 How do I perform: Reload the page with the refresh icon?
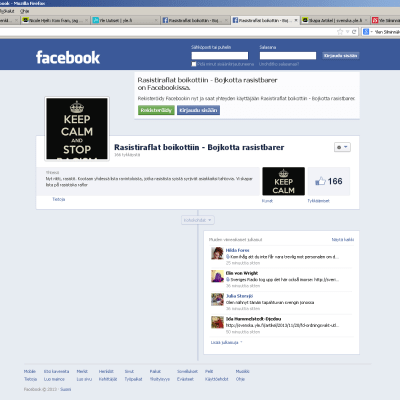click(x=354, y=32)
